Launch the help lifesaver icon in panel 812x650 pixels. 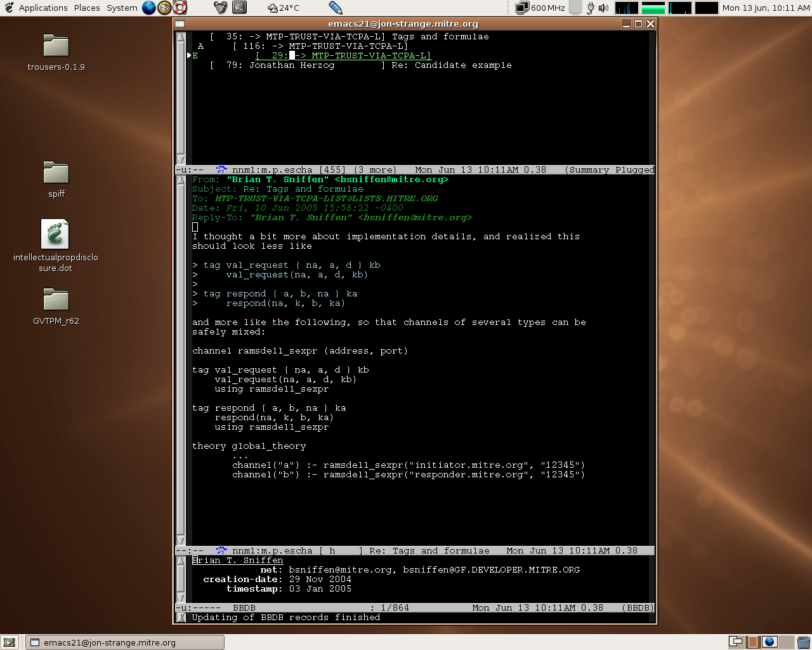pyautogui.click(x=180, y=8)
